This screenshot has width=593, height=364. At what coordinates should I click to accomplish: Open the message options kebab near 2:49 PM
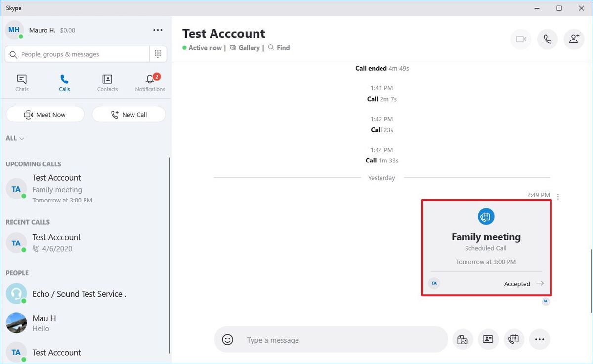(557, 196)
